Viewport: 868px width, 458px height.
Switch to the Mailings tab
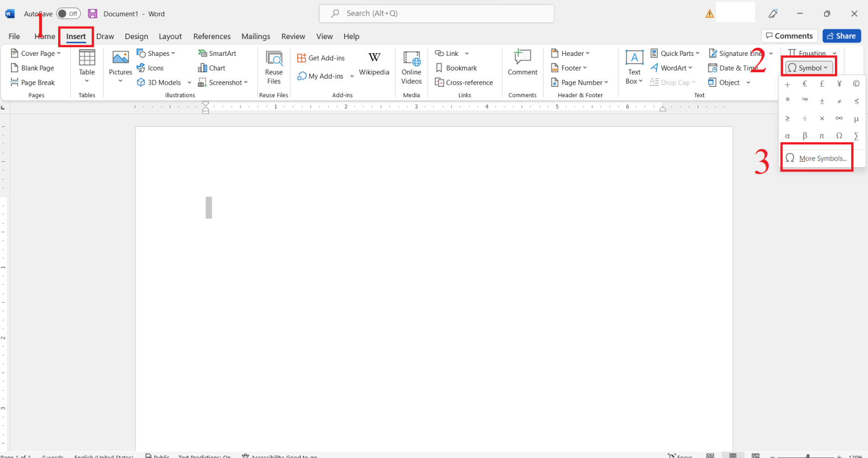click(x=256, y=36)
